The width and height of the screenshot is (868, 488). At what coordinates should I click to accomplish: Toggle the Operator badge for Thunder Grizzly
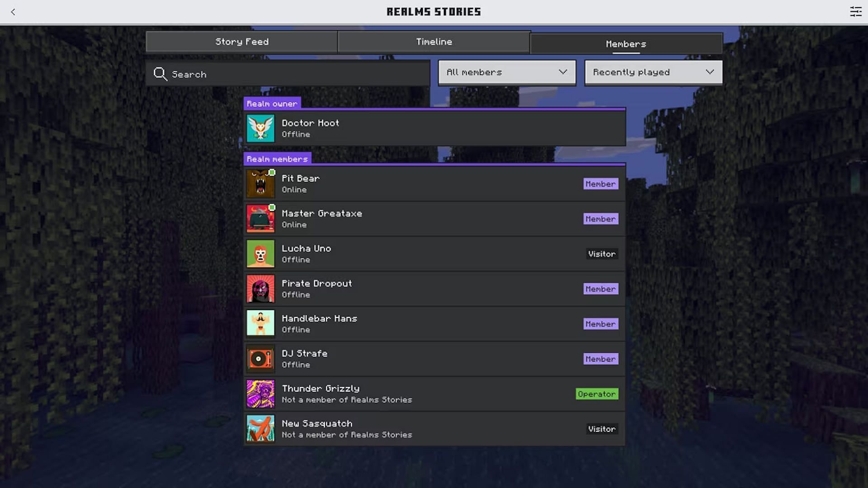click(597, 393)
